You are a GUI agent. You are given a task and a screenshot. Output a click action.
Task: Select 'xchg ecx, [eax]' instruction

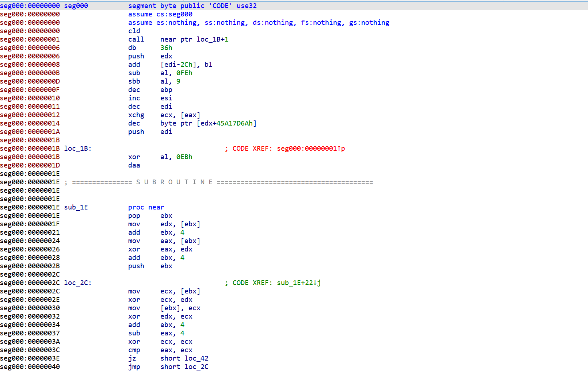(x=164, y=115)
